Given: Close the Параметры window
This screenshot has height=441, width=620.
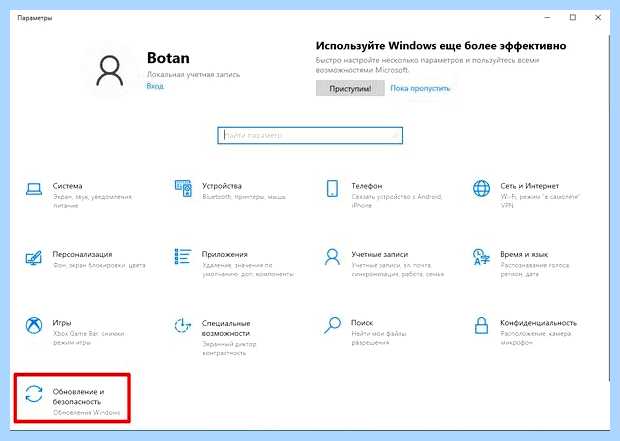Looking at the screenshot, I should coord(598,17).
